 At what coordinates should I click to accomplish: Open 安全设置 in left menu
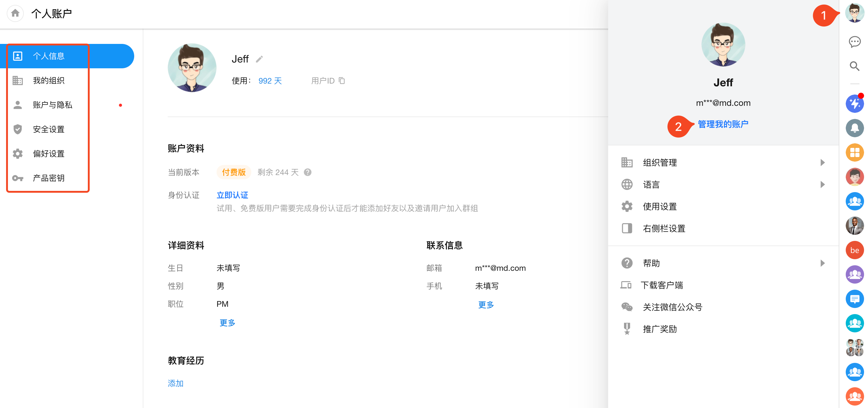(x=49, y=129)
